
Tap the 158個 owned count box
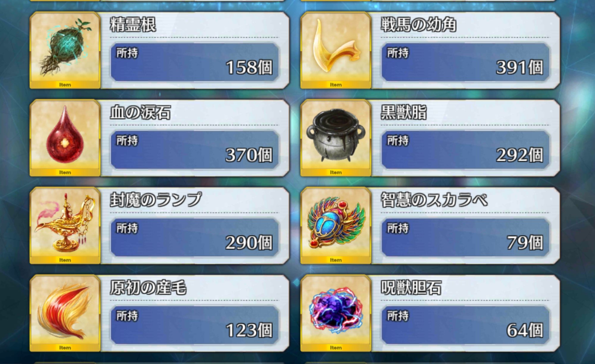point(195,62)
